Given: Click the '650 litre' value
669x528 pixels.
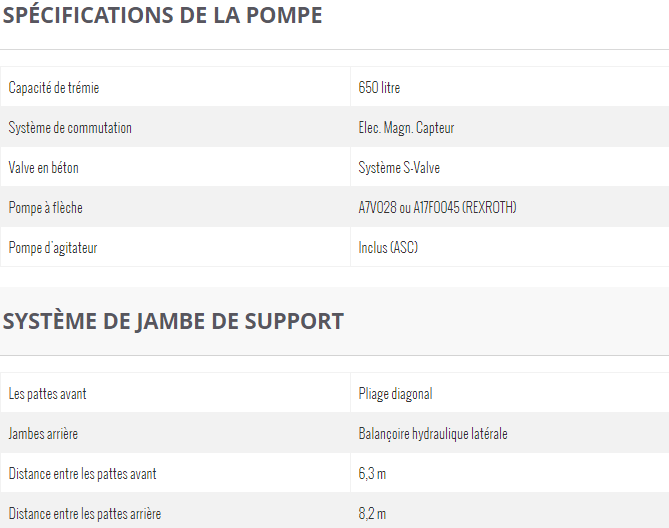Looking at the screenshot, I should 379,88.
